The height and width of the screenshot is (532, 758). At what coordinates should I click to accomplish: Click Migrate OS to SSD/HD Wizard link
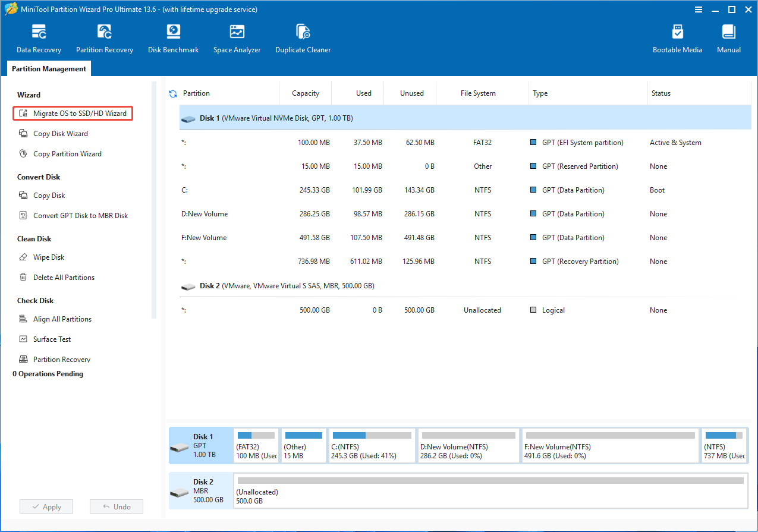click(80, 113)
